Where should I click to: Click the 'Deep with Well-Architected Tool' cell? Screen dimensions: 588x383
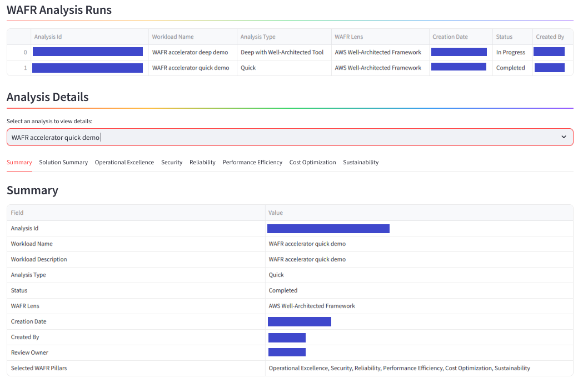click(x=284, y=52)
